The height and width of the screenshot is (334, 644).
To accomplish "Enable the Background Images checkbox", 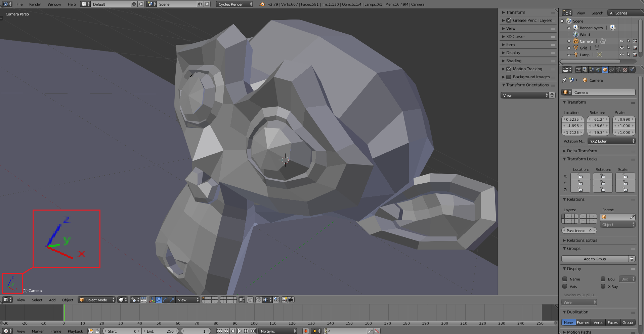I will (x=509, y=77).
